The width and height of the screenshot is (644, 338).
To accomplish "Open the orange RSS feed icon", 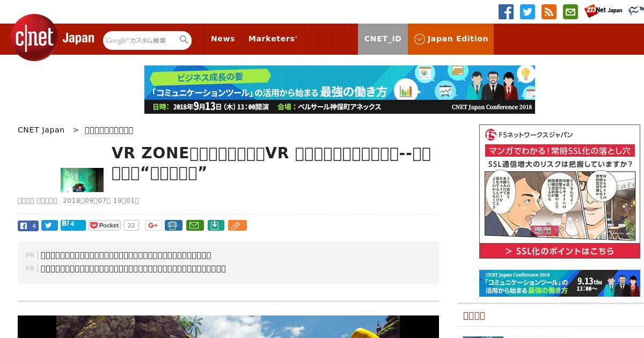I will [549, 12].
